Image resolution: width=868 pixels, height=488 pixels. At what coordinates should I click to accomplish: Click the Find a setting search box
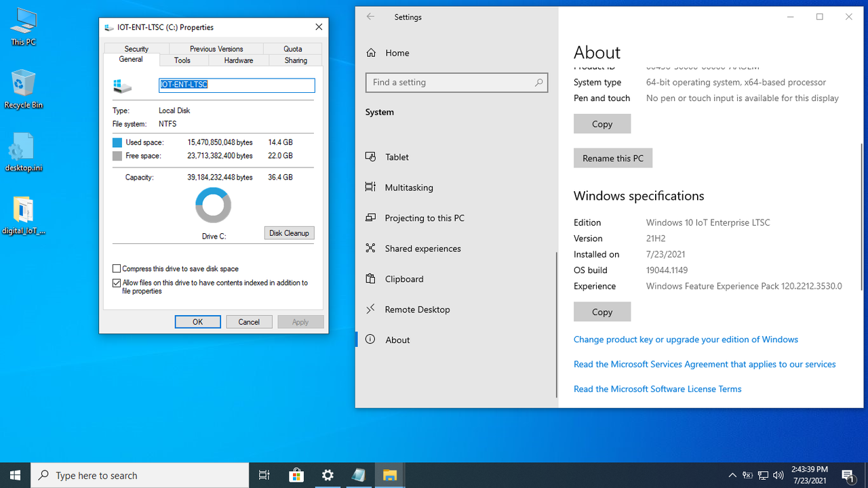coord(456,83)
